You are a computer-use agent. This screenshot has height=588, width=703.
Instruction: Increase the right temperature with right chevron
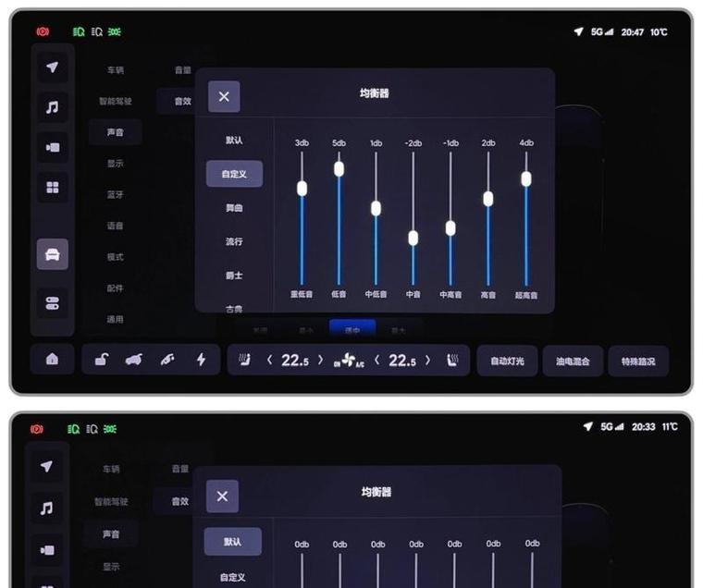pos(427,360)
